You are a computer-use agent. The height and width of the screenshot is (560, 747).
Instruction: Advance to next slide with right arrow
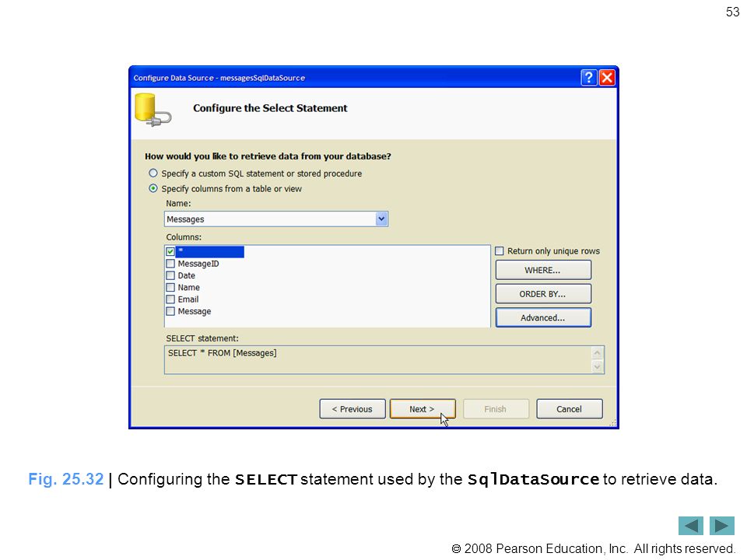(x=722, y=526)
